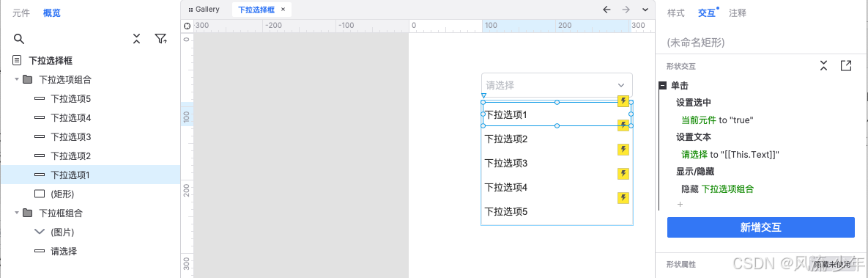Click the plus to add an action
The height and width of the screenshot is (278, 868).
680,204
